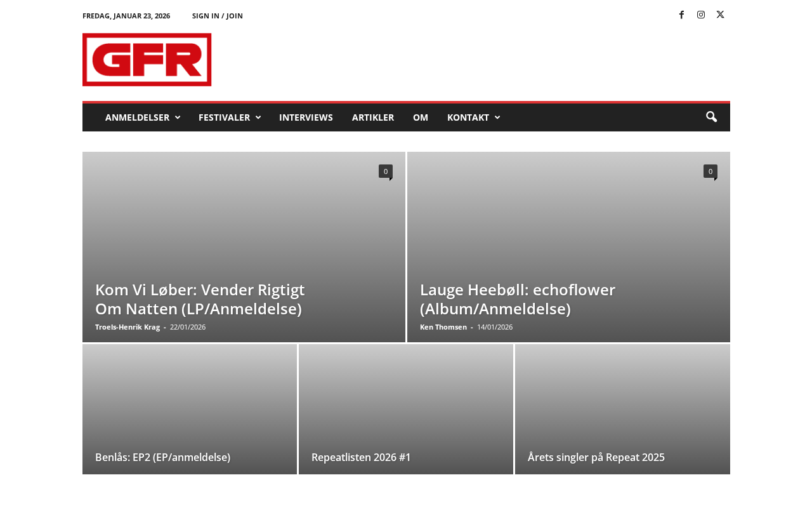Select the Om menu item
The image size is (812, 508).
pyautogui.click(x=421, y=117)
